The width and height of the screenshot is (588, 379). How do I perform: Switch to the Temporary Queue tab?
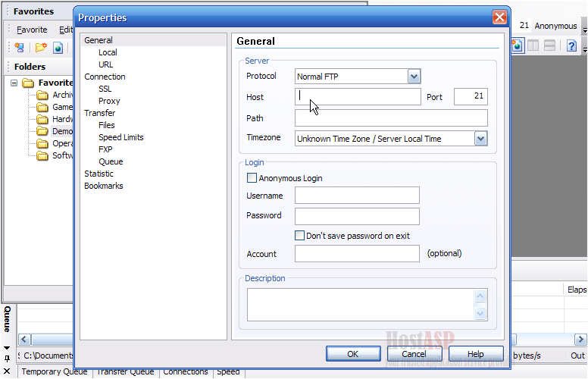click(x=54, y=371)
